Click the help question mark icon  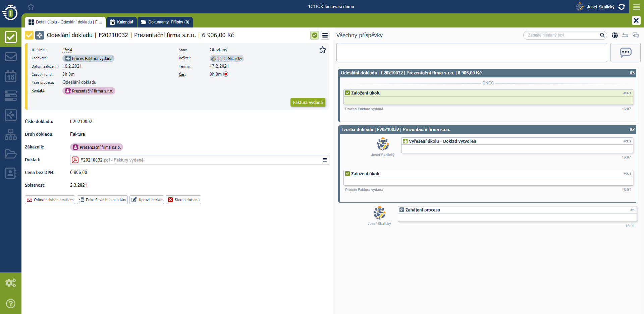pyautogui.click(x=11, y=304)
